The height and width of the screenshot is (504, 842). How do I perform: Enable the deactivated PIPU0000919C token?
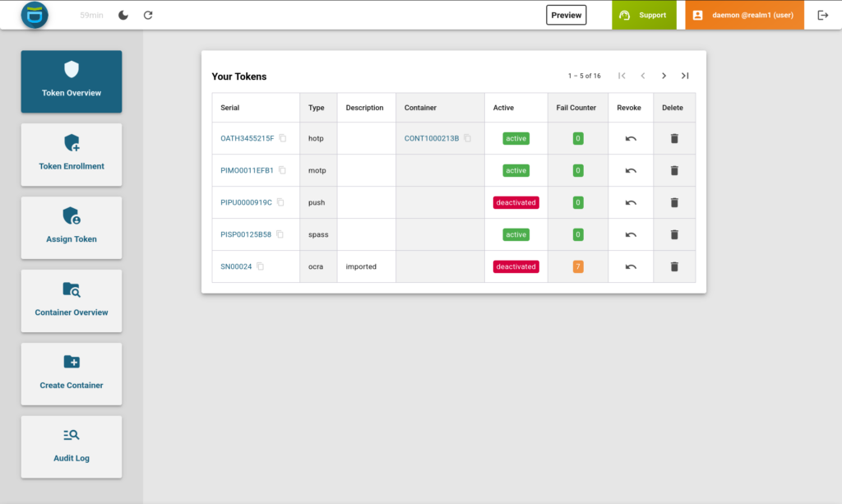(x=516, y=202)
